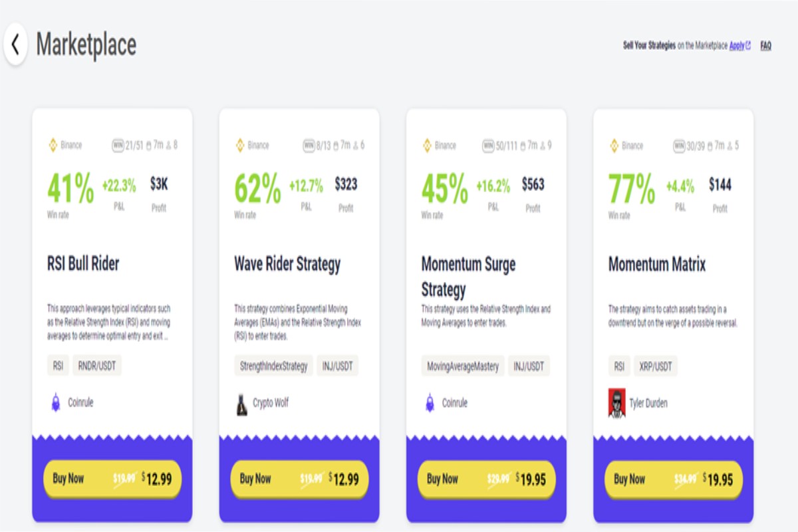Screen dimensions: 798x532
Task: Open the Apply link for selling strategies
Action: pos(737,45)
